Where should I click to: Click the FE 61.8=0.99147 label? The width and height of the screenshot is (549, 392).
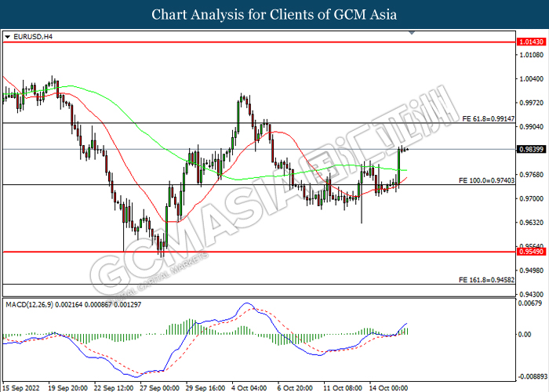click(x=489, y=118)
